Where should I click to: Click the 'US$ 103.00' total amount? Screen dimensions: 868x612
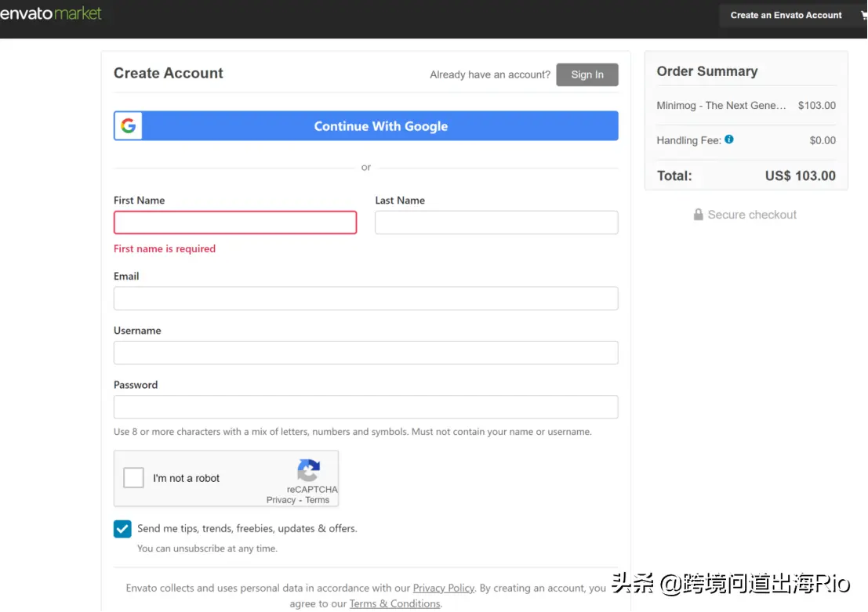(800, 176)
